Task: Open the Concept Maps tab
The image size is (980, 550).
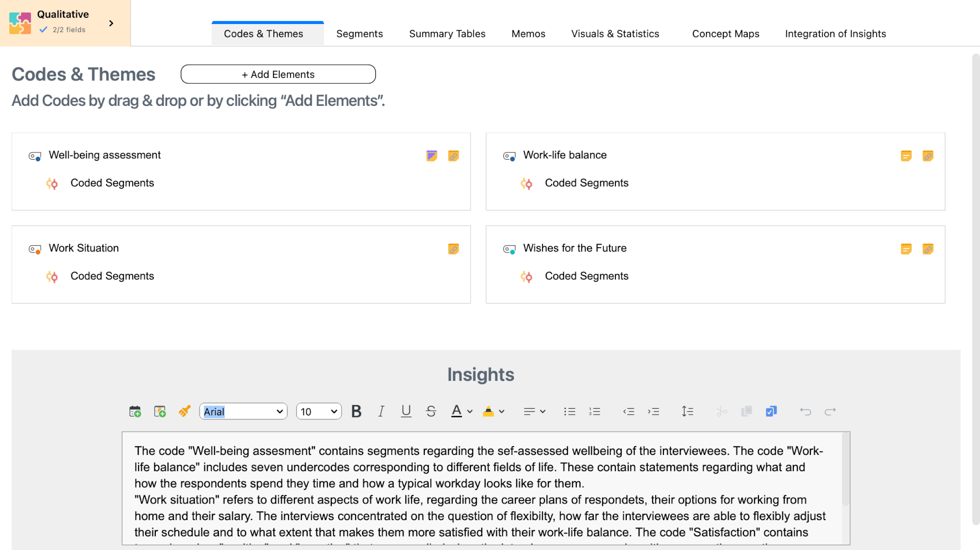Action: click(725, 34)
